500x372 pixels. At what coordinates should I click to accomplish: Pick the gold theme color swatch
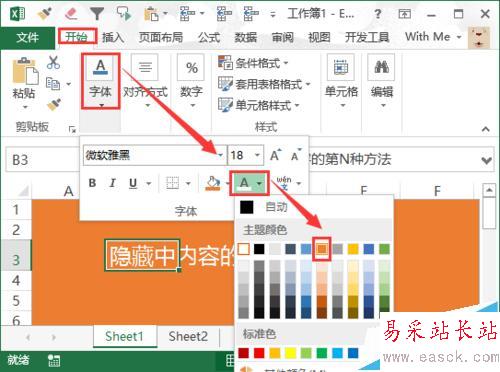pyautogui.click(x=353, y=249)
